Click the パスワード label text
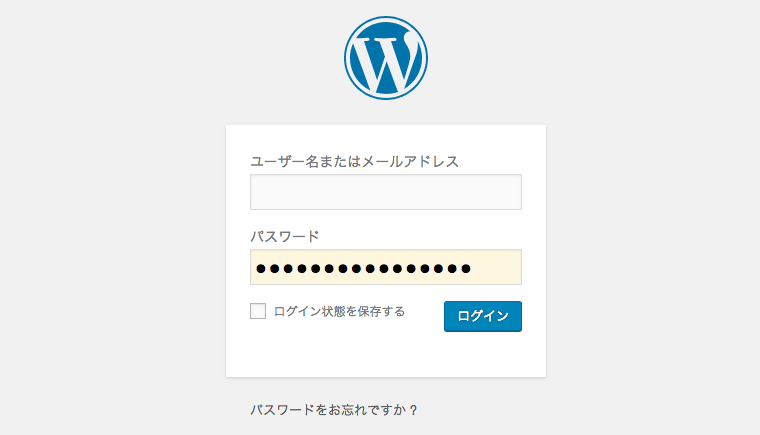The width and height of the screenshot is (760, 435). click(285, 237)
